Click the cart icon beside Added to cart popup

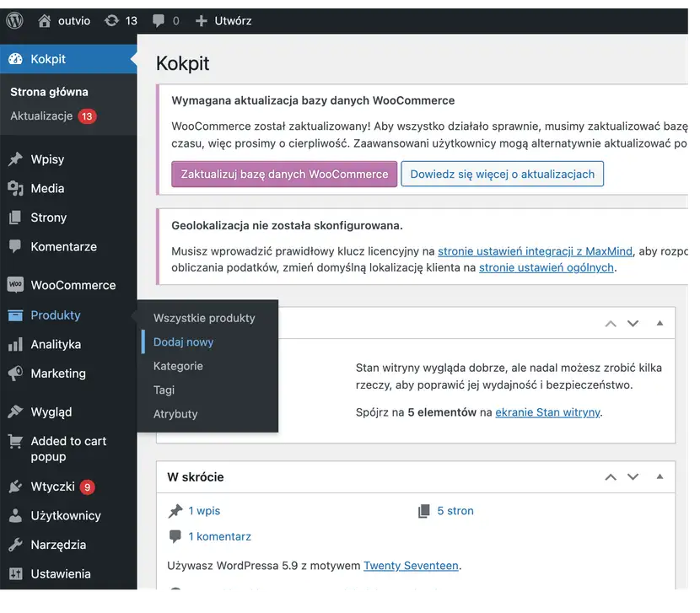coord(15,442)
